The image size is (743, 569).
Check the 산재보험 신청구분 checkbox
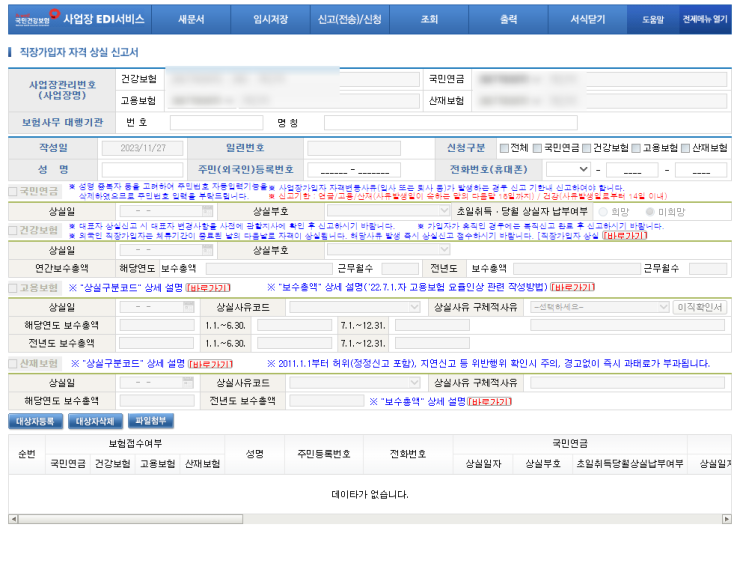point(685,148)
